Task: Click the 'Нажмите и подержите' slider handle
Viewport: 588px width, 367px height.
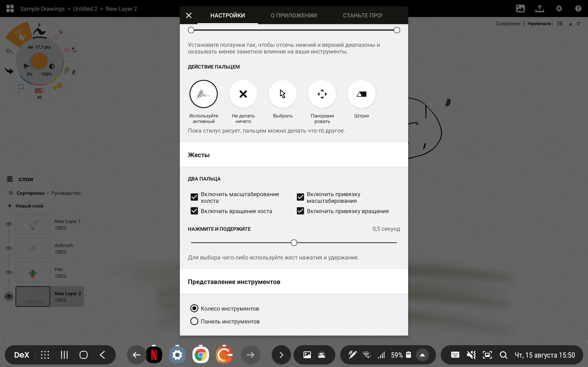Action: click(x=294, y=242)
